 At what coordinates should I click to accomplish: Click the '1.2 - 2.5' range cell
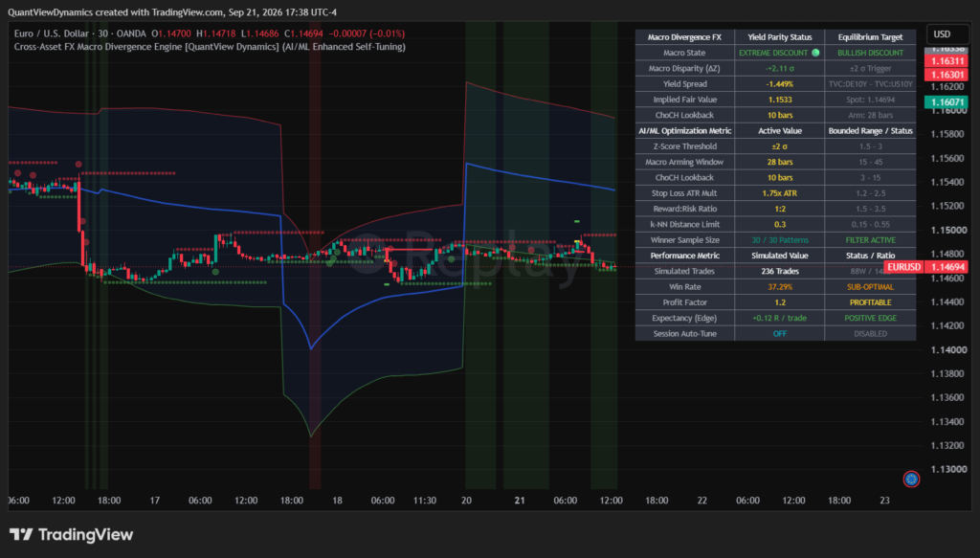point(870,193)
